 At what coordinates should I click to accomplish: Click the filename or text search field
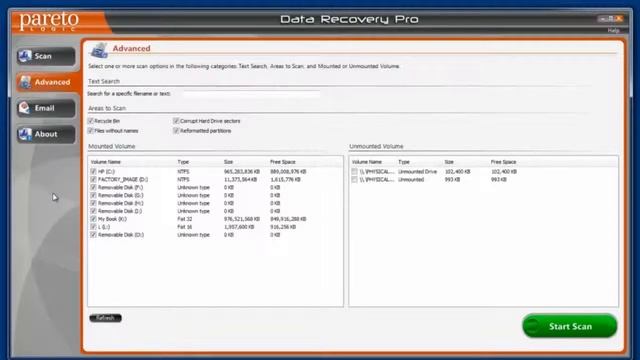(x=251, y=94)
